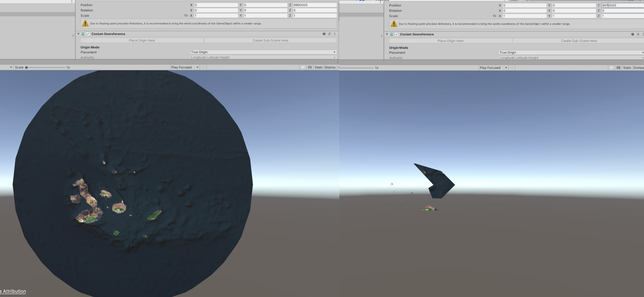Open the Placement True Origin dropdown in the left inspector
The image size is (644, 297).
click(263, 52)
